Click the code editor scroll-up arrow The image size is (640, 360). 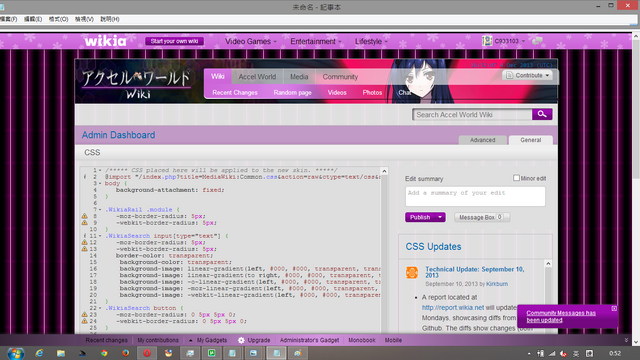coord(384,171)
